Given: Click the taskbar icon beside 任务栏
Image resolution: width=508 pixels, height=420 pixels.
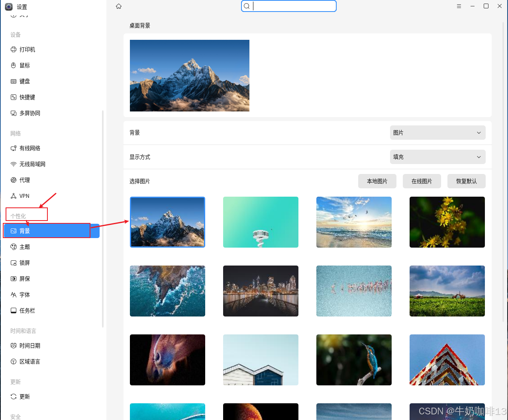Looking at the screenshot, I should point(14,311).
